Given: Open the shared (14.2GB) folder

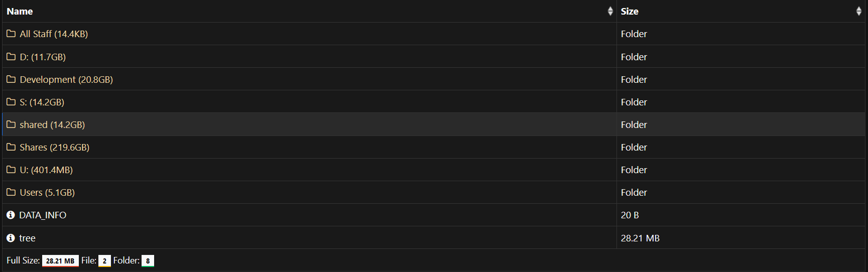Looking at the screenshot, I should coord(52,124).
